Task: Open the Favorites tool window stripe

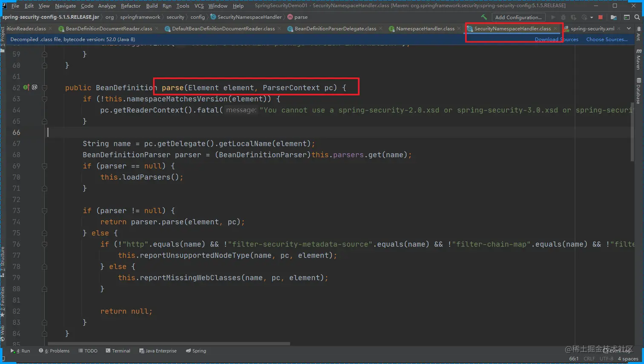Action: tap(3, 302)
